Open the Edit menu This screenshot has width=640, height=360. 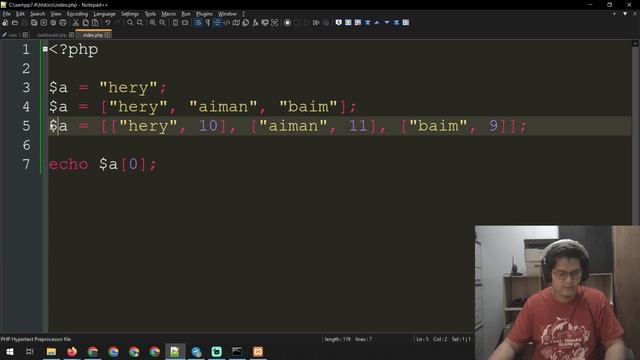click(x=20, y=14)
